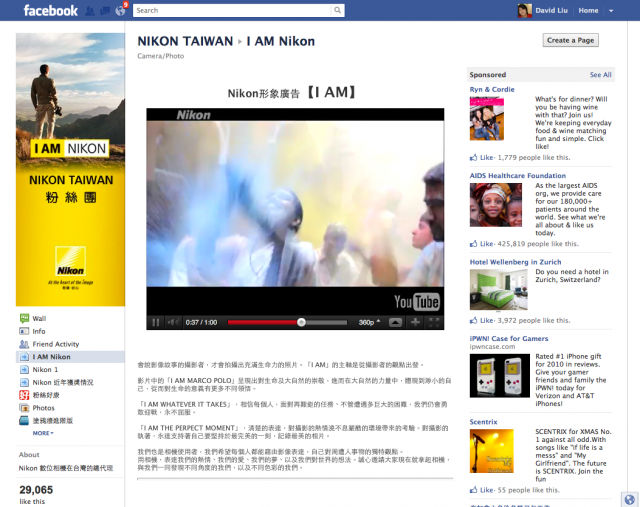Open Nikon 1 sidebar tab
This screenshot has height=507, width=640.
click(45, 369)
